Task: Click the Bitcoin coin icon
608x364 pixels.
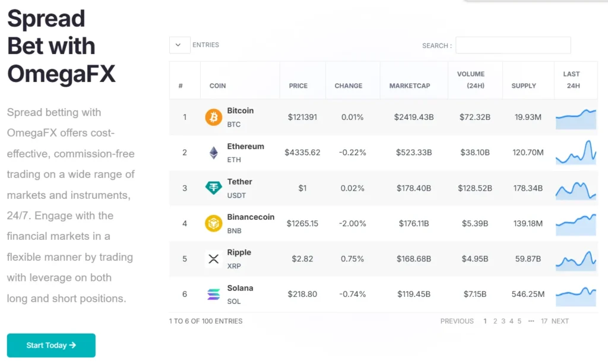Action: point(214,118)
